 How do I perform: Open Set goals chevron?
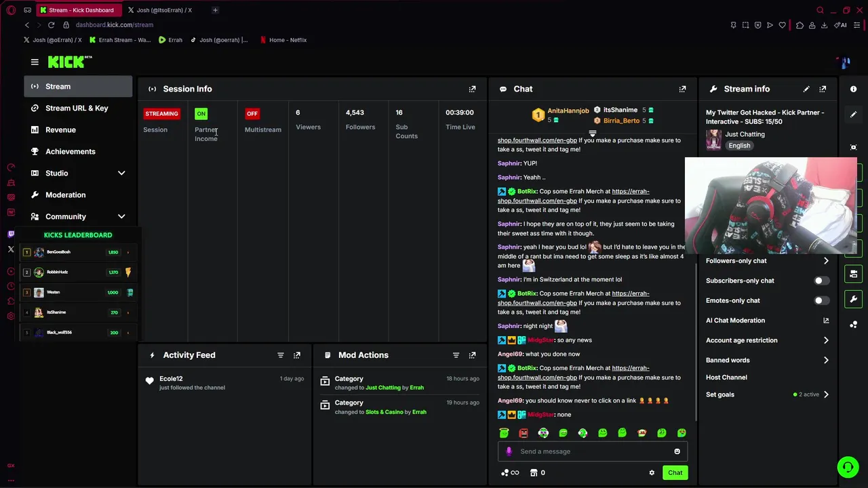pos(826,394)
